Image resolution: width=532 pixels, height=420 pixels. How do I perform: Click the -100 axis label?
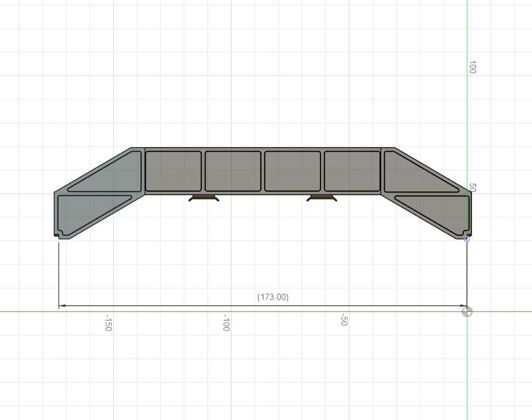(227, 323)
